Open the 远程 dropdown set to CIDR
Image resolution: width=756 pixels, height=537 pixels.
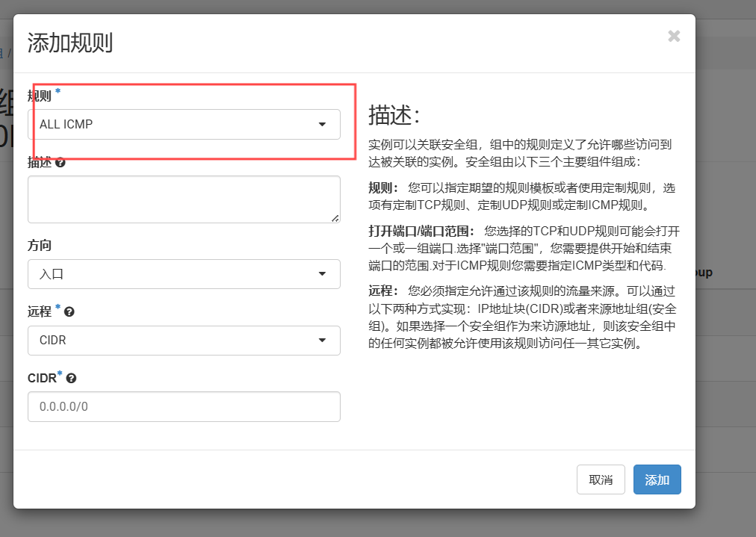(184, 341)
